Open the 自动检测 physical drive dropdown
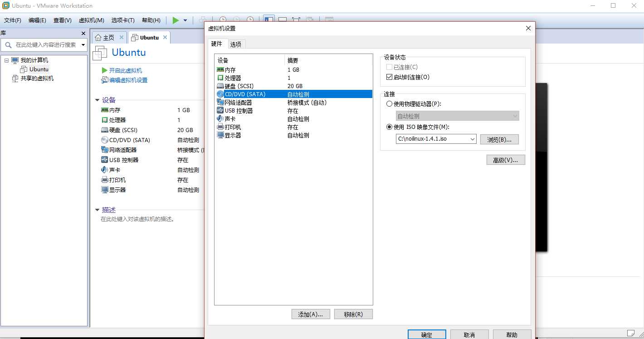644x339 pixels. (x=515, y=116)
